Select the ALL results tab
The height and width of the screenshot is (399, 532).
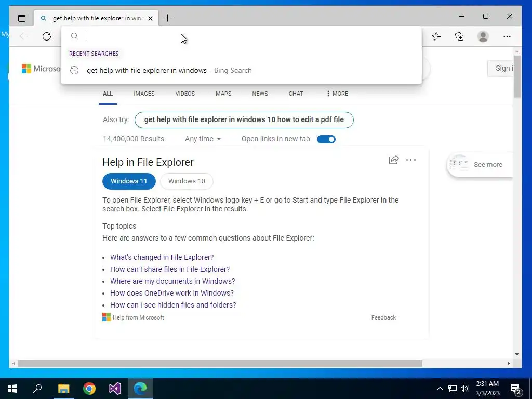click(108, 94)
